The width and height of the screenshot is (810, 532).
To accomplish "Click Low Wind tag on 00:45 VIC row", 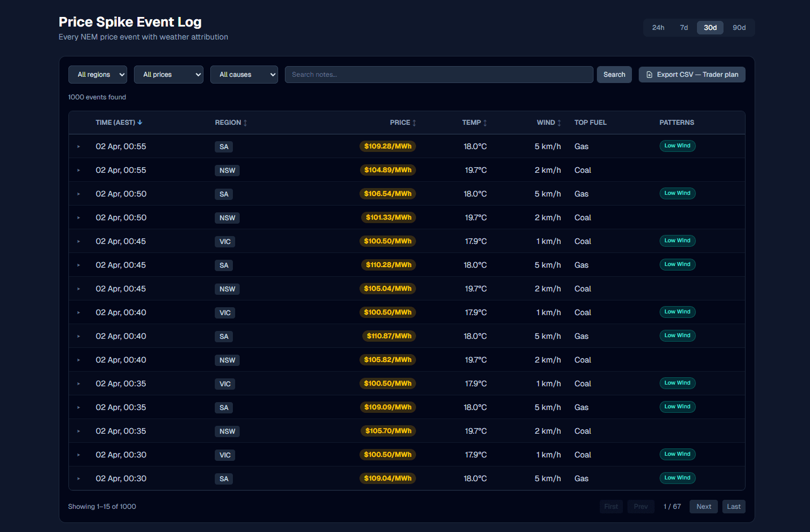I will (677, 241).
